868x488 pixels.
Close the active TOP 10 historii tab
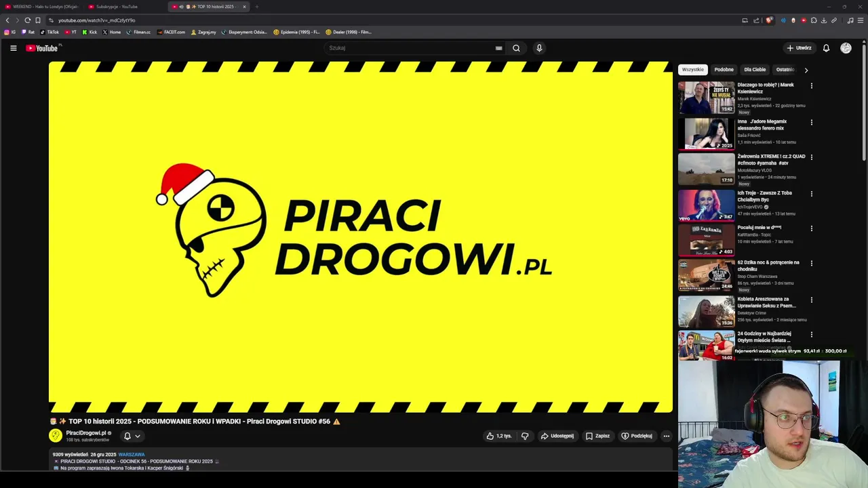[x=244, y=7]
